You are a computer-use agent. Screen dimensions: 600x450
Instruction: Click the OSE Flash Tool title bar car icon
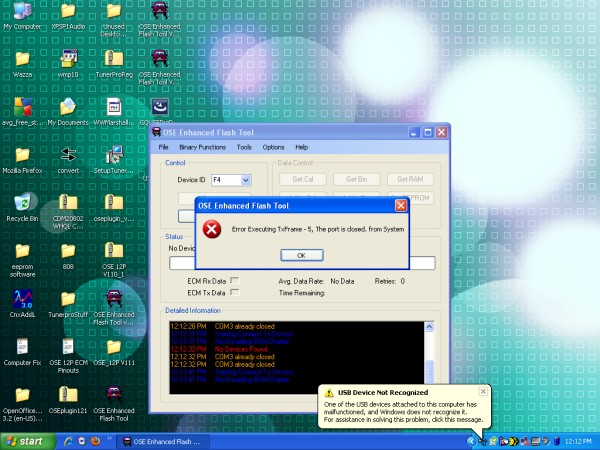(157, 132)
